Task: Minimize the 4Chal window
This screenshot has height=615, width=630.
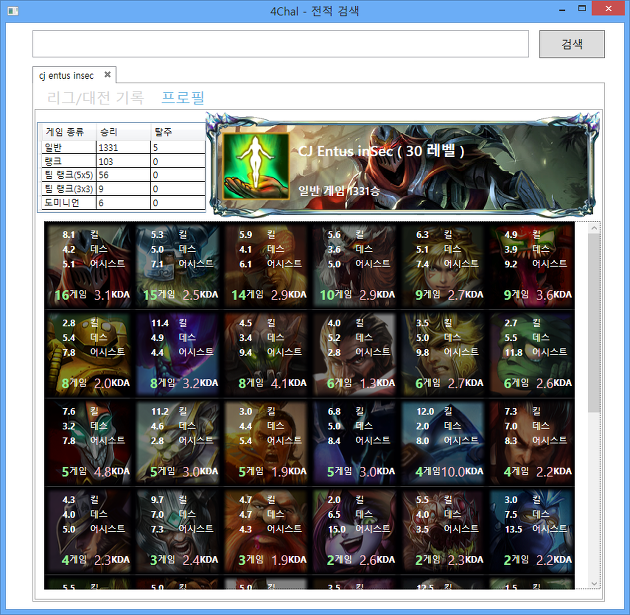Action: tap(562, 9)
